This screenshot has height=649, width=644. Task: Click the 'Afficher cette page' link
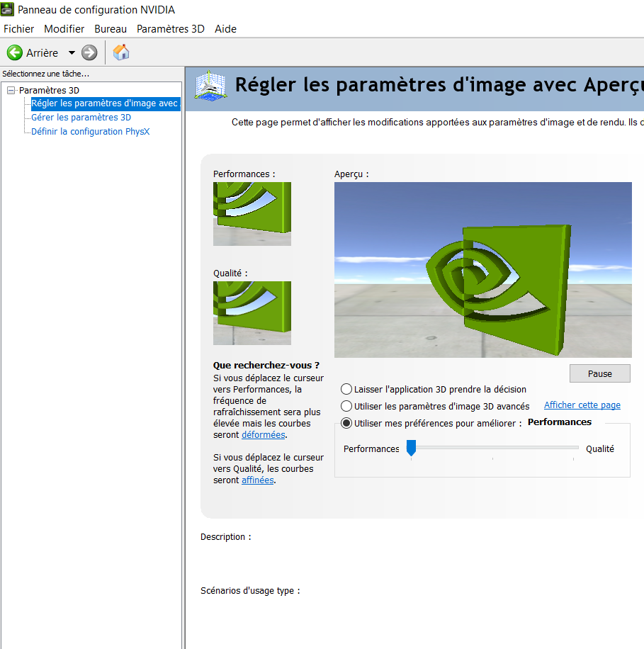point(582,405)
